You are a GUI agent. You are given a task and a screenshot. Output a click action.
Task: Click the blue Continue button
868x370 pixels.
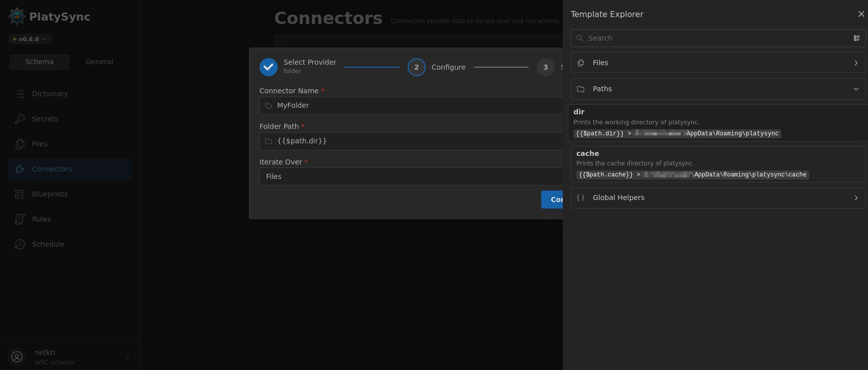552,200
